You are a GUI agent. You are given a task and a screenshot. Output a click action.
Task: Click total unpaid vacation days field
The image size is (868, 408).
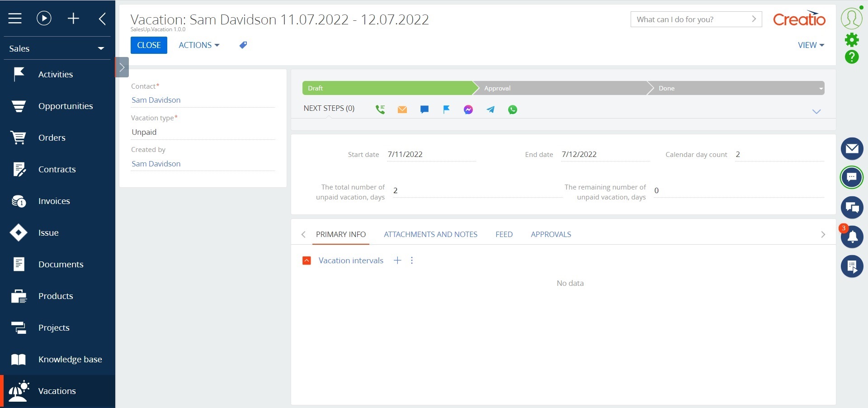click(477, 190)
